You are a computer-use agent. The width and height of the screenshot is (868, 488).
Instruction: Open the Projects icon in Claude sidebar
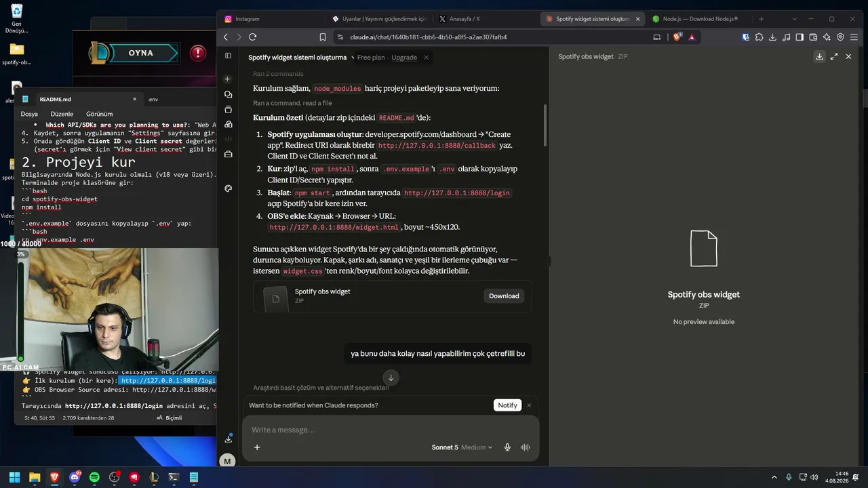click(x=228, y=109)
